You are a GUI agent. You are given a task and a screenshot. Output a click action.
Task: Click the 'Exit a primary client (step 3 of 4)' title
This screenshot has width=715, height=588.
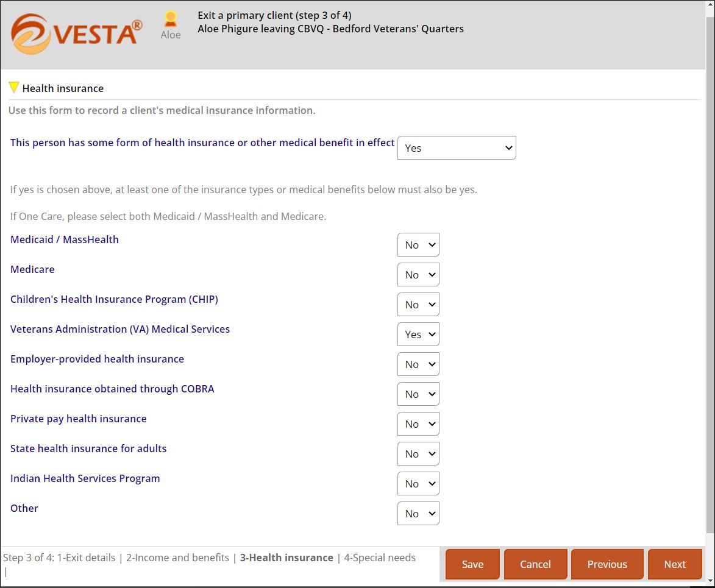click(x=274, y=15)
